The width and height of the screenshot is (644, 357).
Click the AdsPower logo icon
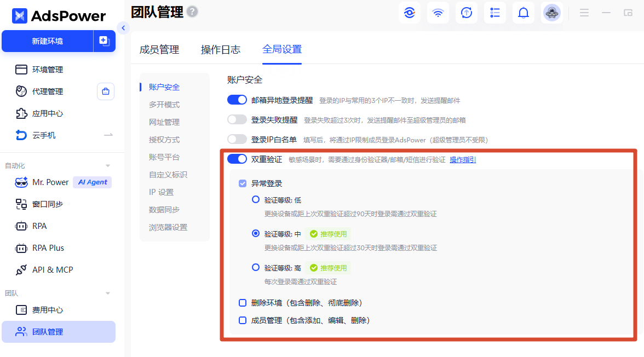pyautogui.click(x=19, y=16)
